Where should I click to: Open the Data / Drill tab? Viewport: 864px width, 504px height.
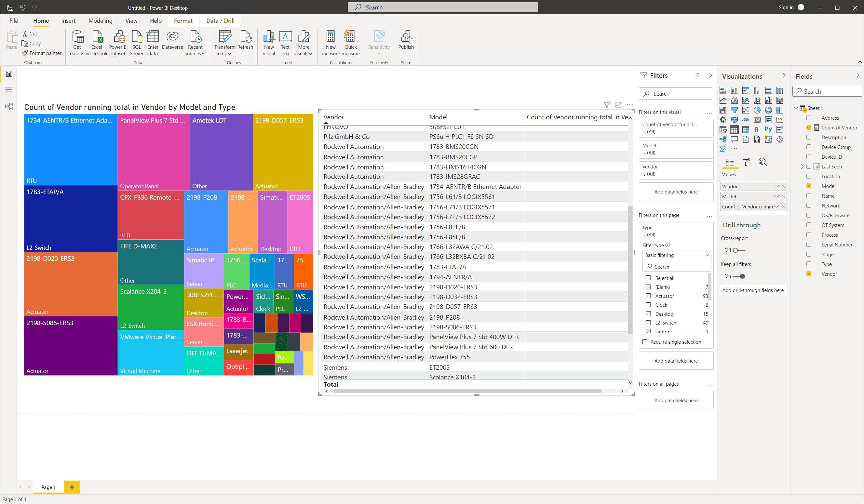tap(220, 20)
